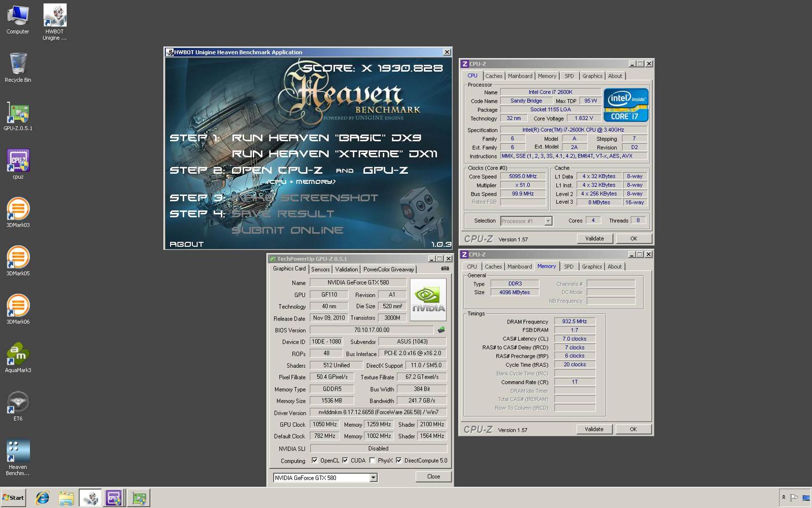Launch Heaven Benchmark desktop shortcut
This screenshot has height=508, width=812.
pyautogui.click(x=18, y=457)
